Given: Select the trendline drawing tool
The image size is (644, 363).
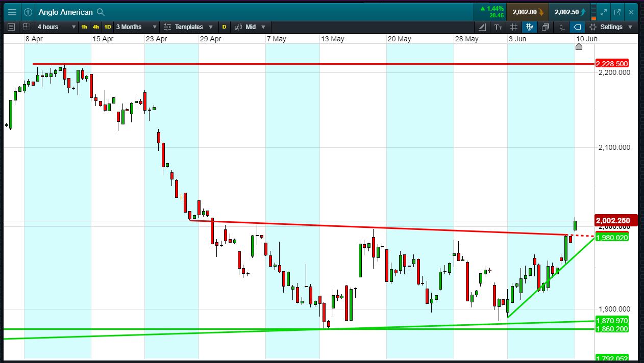Looking at the screenshot, I should 483,27.
